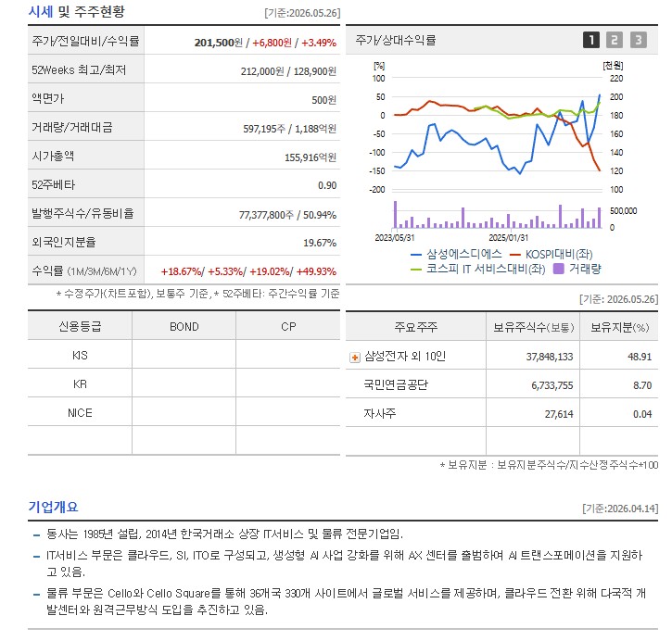Click the 국민연금공단 shareholder row
Viewport: 672px width, 641px height.
pos(501,385)
